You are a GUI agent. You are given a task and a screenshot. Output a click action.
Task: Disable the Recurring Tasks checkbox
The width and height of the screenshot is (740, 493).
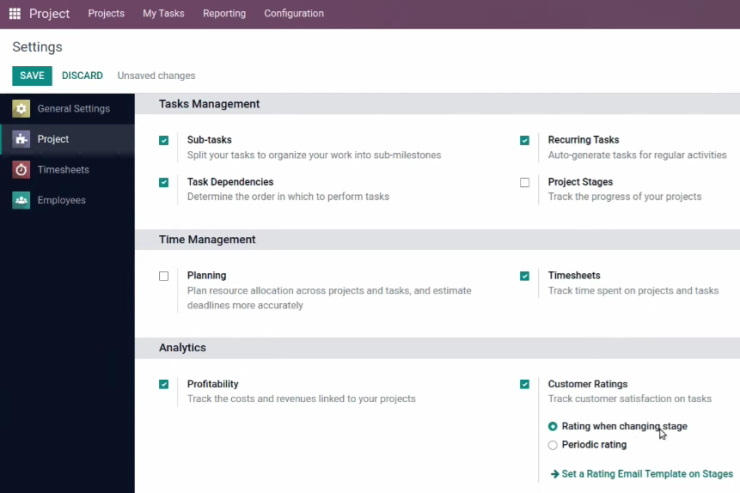pos(524,140)
